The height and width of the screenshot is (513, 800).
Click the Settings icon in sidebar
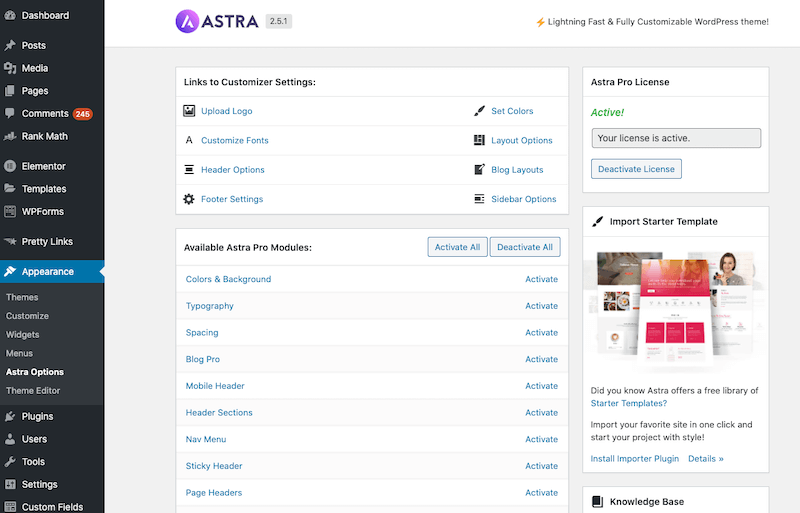[x=10, y=484]
